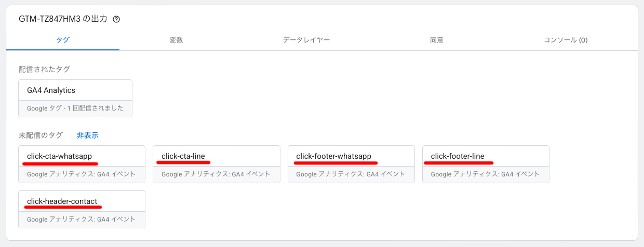
Task: Click the 非表示 link to hide unfired tags
Action: pyautogui.click(x=87, y=135)
